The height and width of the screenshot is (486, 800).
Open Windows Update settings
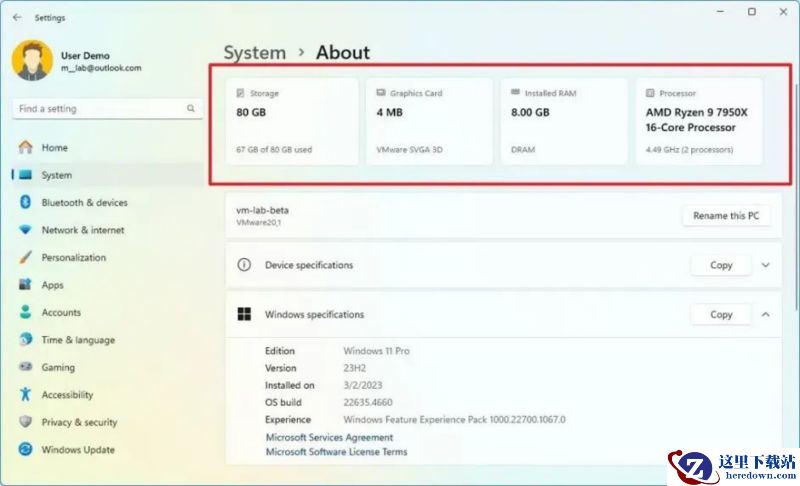click(108, 450)
